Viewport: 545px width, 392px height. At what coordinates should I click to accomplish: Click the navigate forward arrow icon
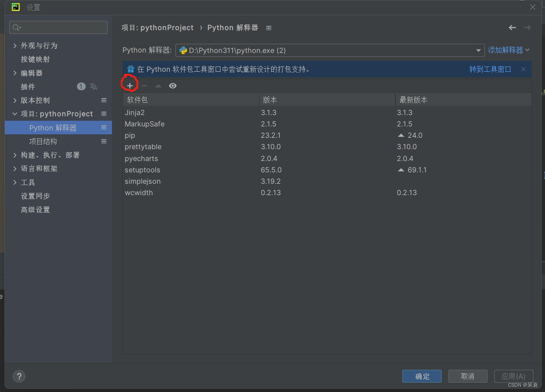pos(527,28)
